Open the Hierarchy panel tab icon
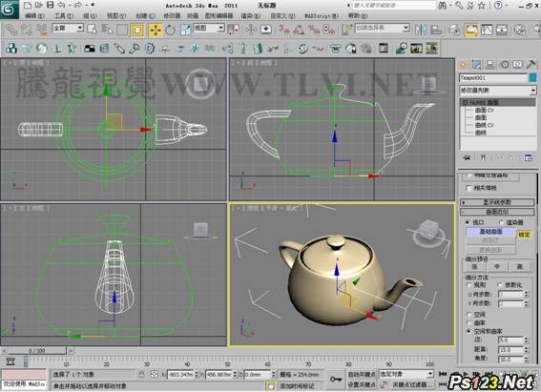541x392 pixels. pos(489,65)
